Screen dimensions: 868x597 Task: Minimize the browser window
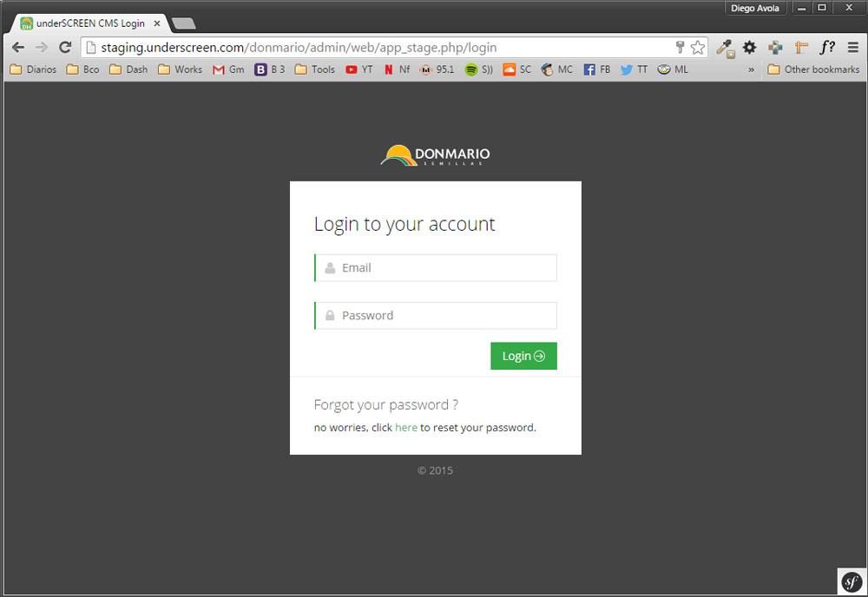coord(801,9)
